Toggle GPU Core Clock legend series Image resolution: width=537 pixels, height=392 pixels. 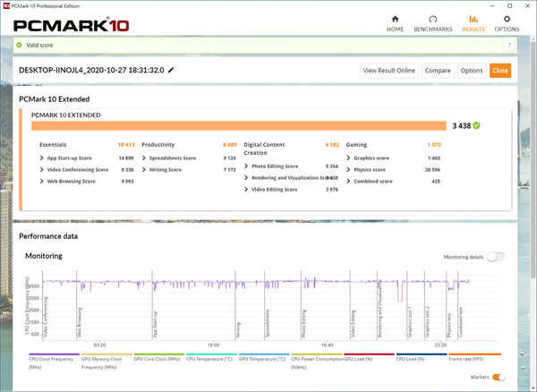159,358
